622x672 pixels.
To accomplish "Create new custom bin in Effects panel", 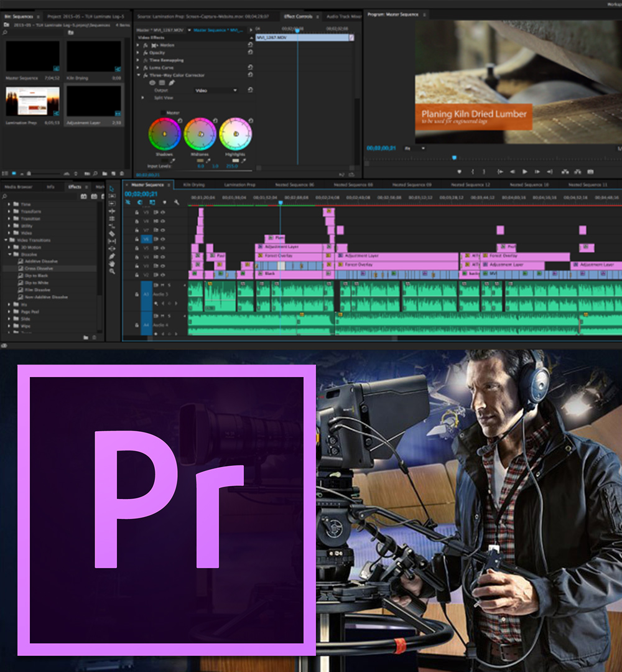I will tap(86, 338).
